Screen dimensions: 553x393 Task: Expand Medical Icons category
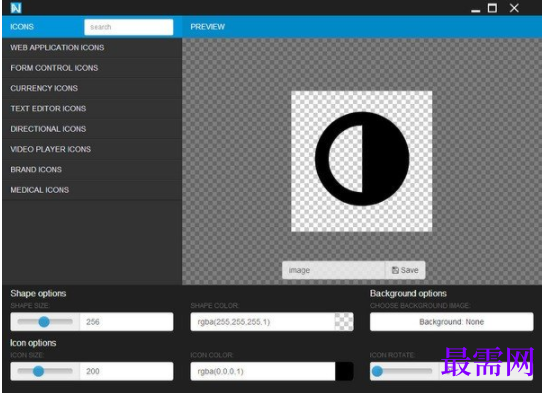click(x=92, y=190)
